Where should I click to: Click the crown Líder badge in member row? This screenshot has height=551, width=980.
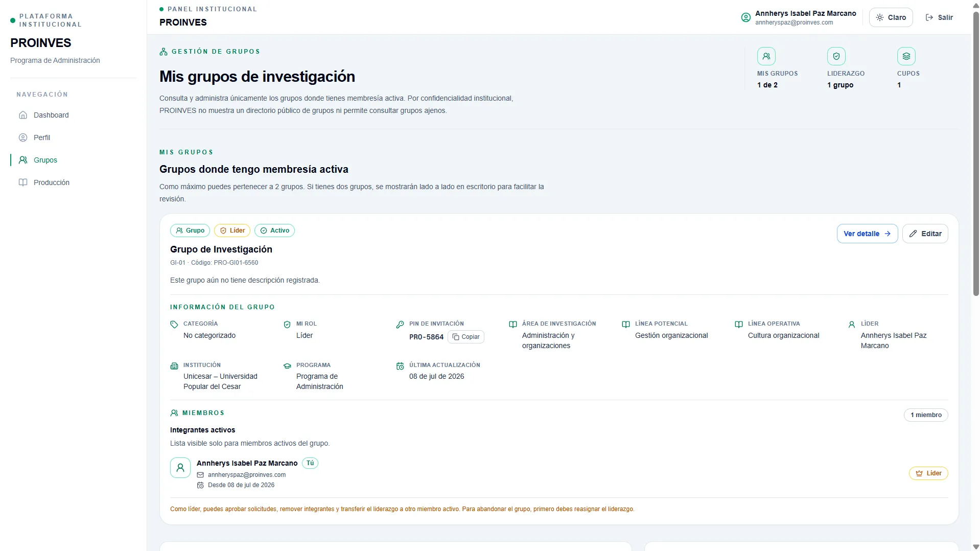tap(928, 473)
